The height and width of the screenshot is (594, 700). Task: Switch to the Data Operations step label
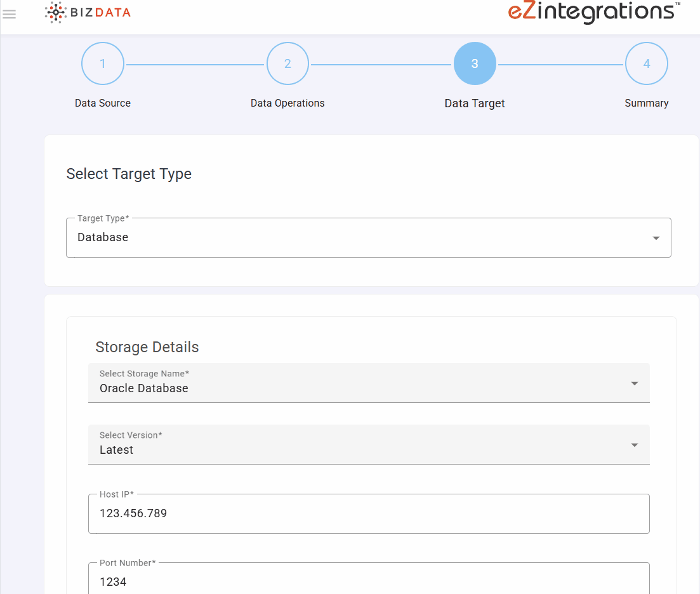tap(287, 103)
